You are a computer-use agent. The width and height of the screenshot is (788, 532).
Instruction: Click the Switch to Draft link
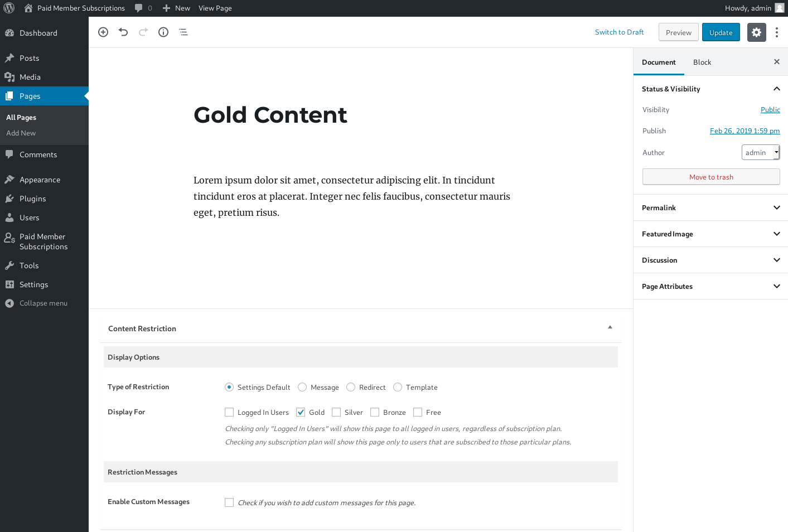[619, 32]
